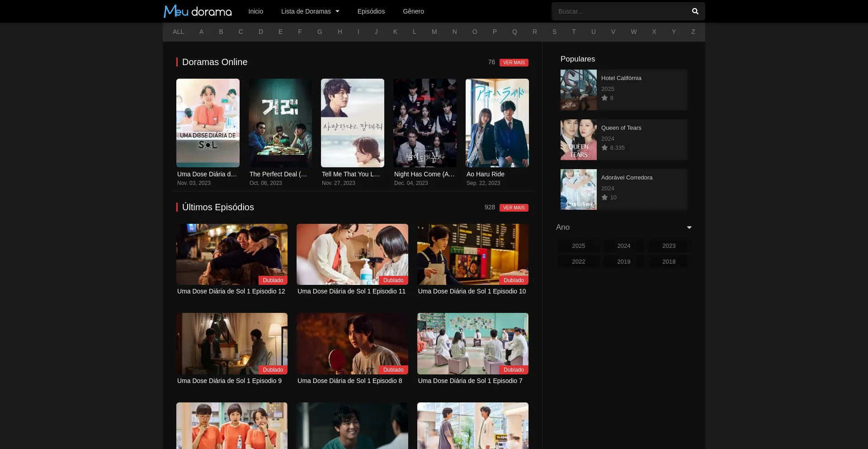Click the star icon next to Hotel Califórnia rating
Image resolution: width=868 pixels, height=449 pixels.
pyautogui.click(x=604, y=98)
